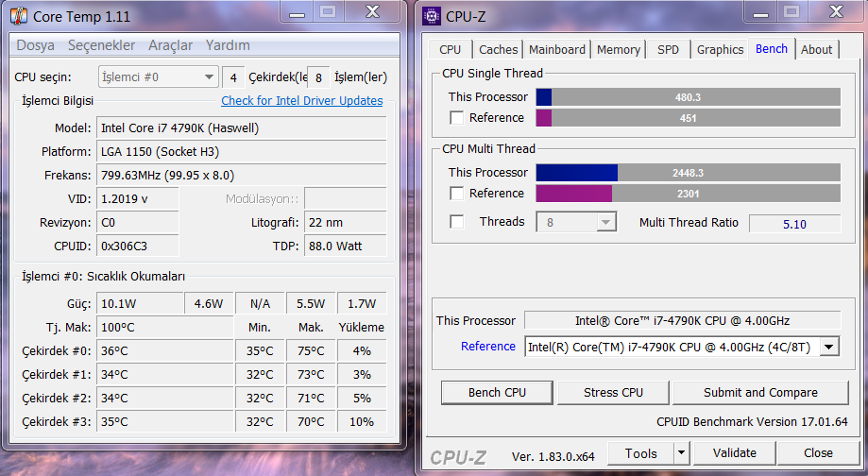
Task: Click Multi Thread Reference bar 2301
Action: [x=689, y=194]
